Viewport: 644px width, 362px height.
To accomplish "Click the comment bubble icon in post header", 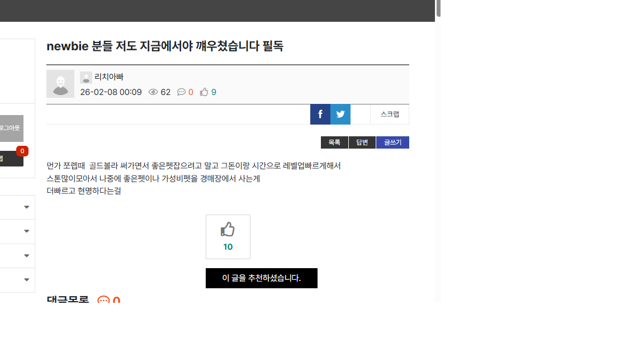I will click(x=181, y=92).
